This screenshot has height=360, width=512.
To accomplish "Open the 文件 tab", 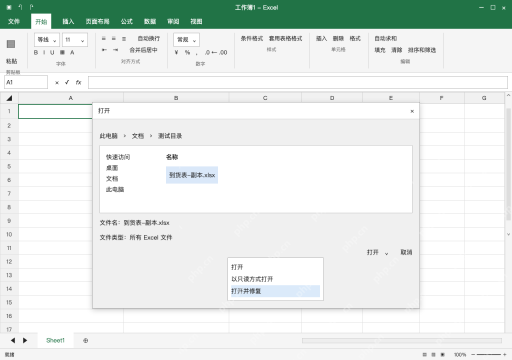I will [x=14, y=21].
